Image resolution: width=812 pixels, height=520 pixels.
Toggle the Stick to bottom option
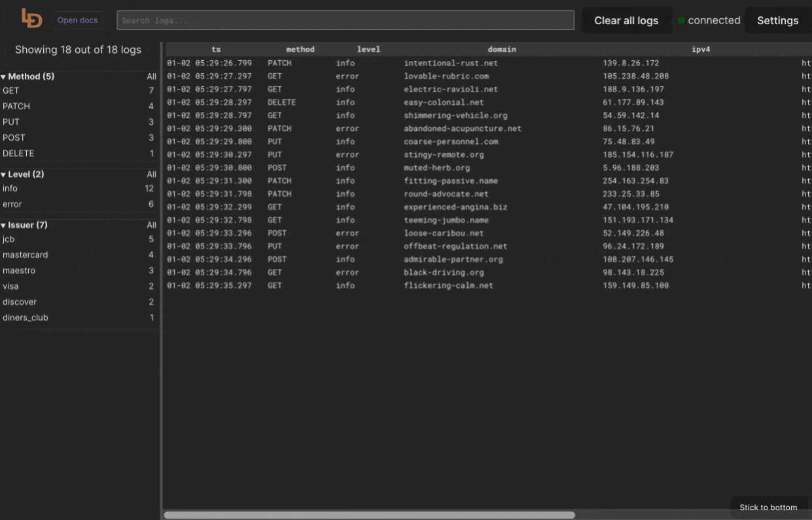pos(768,507)
